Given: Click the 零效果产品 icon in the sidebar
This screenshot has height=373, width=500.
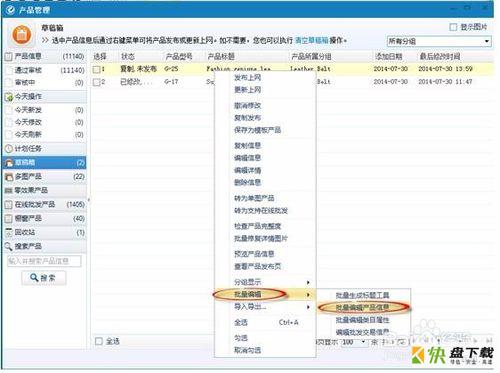Looking at the screenshot, I should point(9,191).
